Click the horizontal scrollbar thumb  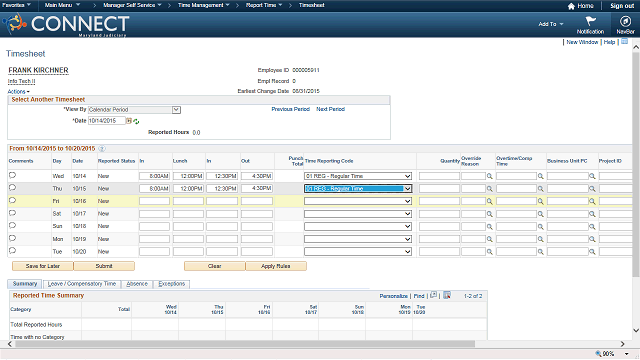point(245,344)
